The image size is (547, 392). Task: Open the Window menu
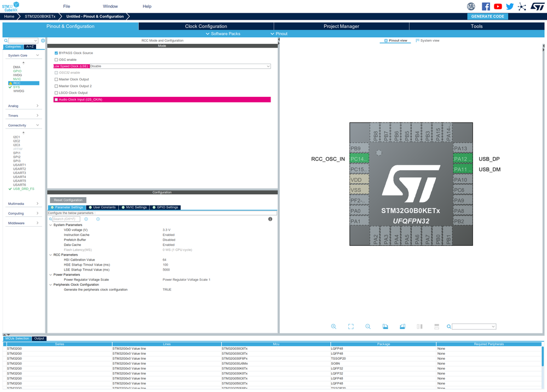tap(110, 6)
